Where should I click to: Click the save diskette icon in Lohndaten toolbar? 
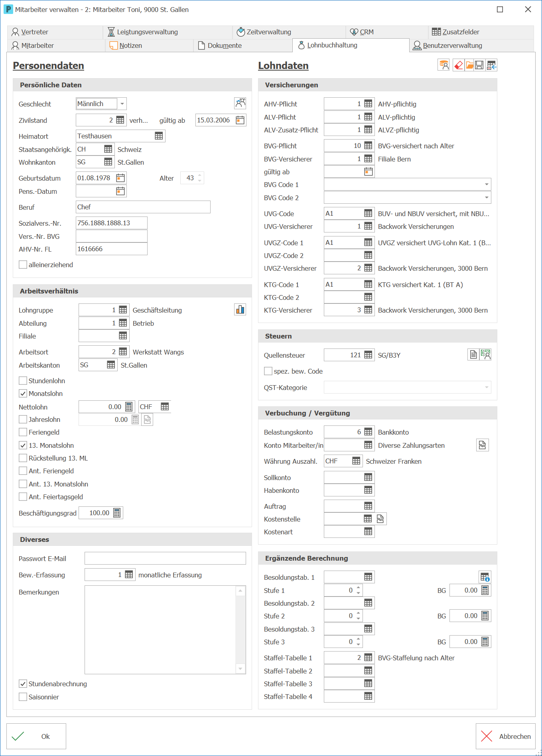[x=479, y=65]
